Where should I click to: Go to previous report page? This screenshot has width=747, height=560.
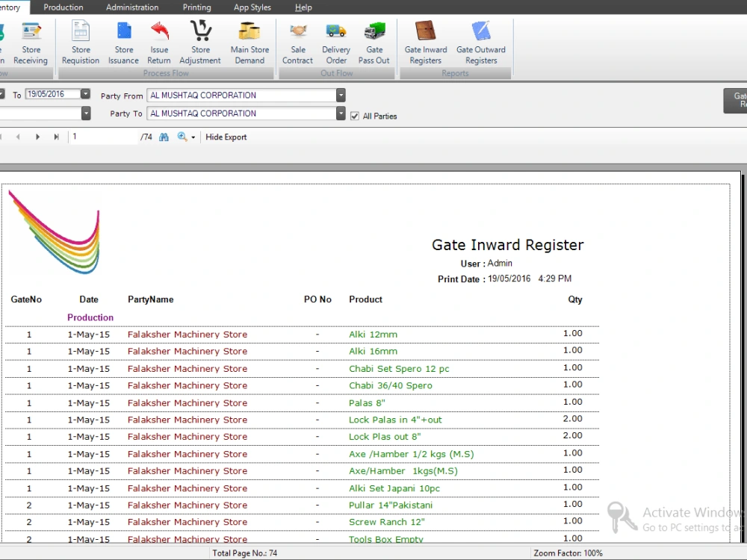[x=18, y=137]
